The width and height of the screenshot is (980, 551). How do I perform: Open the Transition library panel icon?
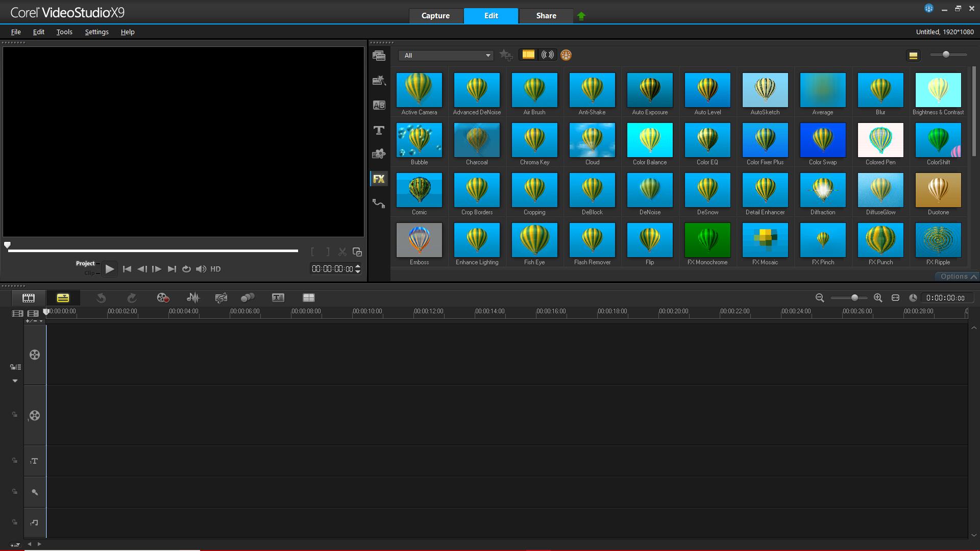click(x=379, y=105)
